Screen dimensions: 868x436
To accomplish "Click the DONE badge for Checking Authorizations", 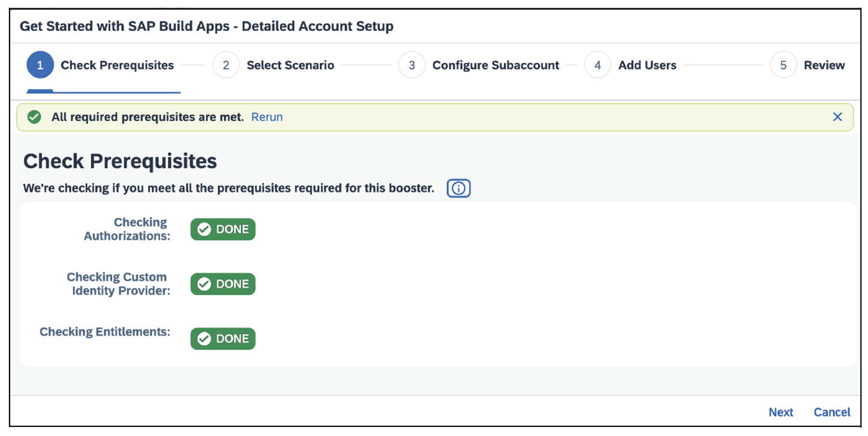I will tap(223, 229).
